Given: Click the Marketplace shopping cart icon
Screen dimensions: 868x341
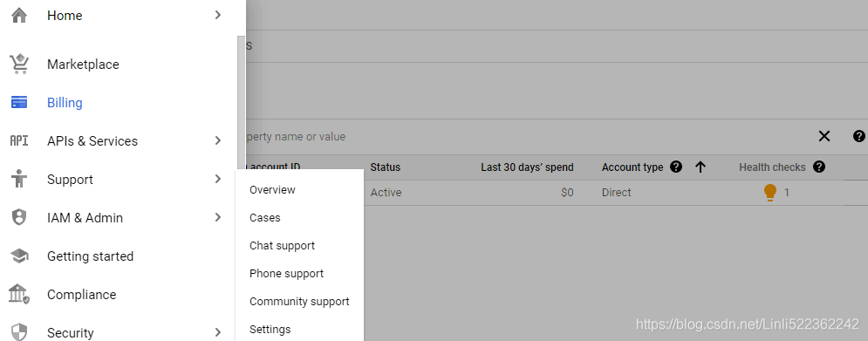Looking at the screenshot, I should [19, 65].
